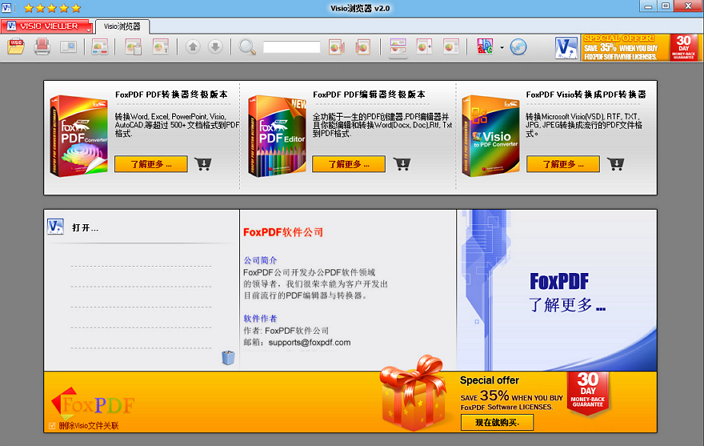This screenshot has height=446, width=704.
Task: Go to next page with down arrow
Action: [x=216, y=47]
